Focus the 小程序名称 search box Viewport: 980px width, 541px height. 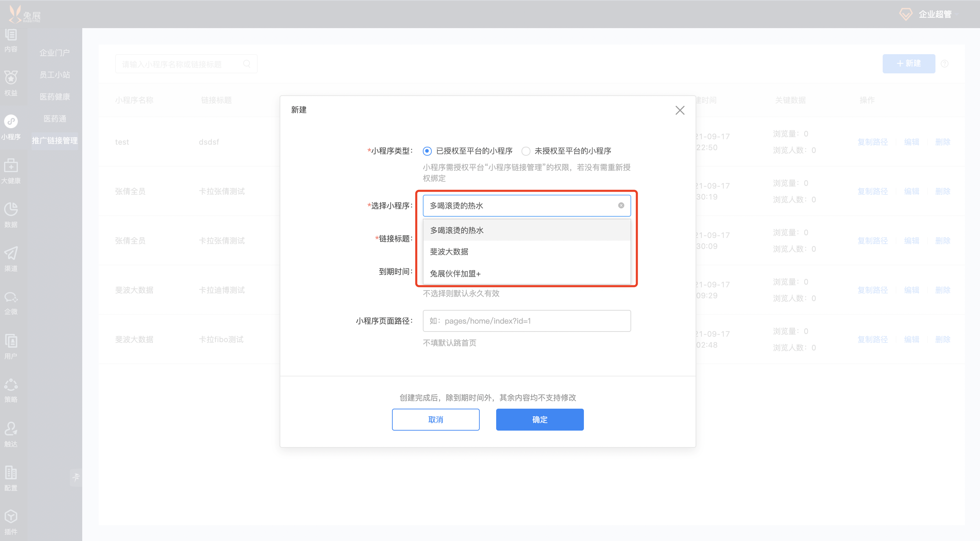click(186, 63)
